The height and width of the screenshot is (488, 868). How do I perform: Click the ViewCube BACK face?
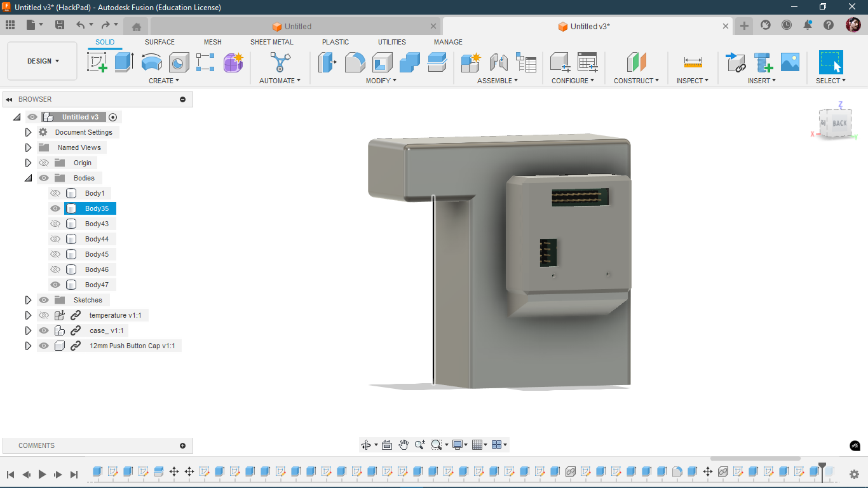click(x=839, y=123)
